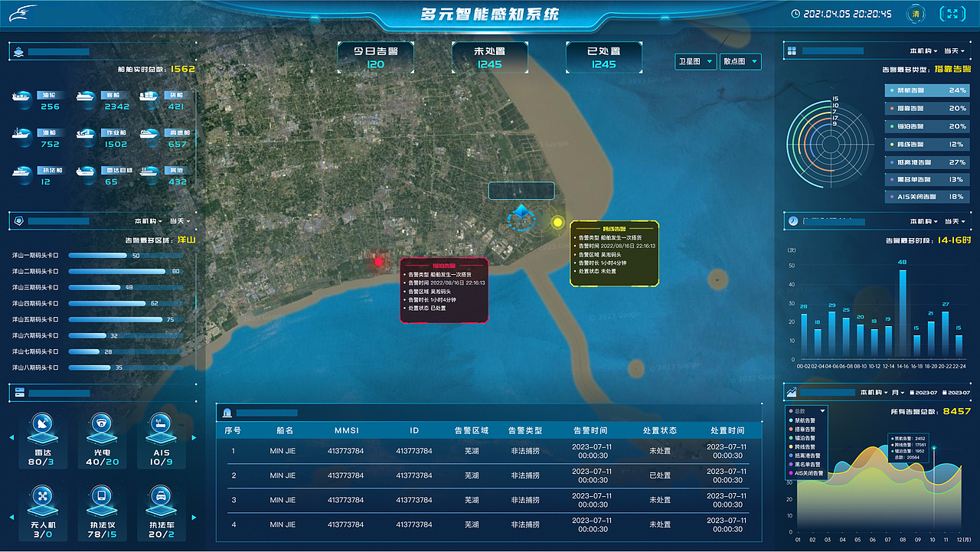The width and height of the screenshot is (980, 552).
Task: Click the fullscreen icon in the header
Action: tap(952, 14)
